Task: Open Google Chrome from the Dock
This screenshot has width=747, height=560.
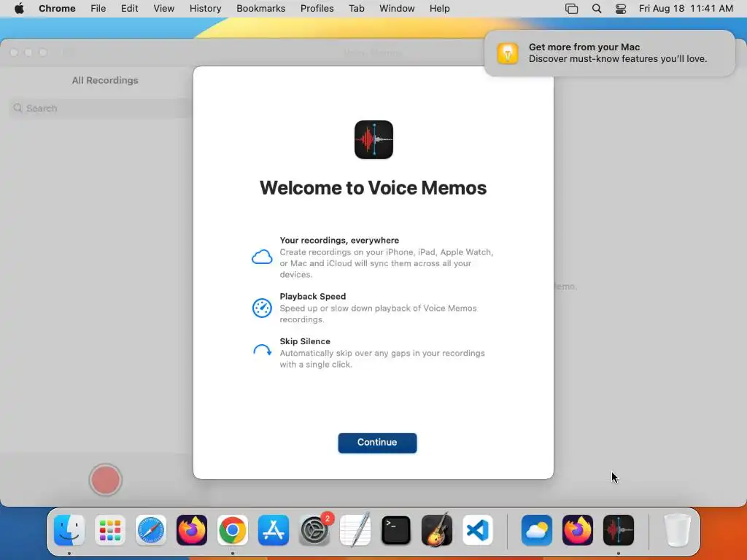Action: pyautogui.click(x=233, y=530)
